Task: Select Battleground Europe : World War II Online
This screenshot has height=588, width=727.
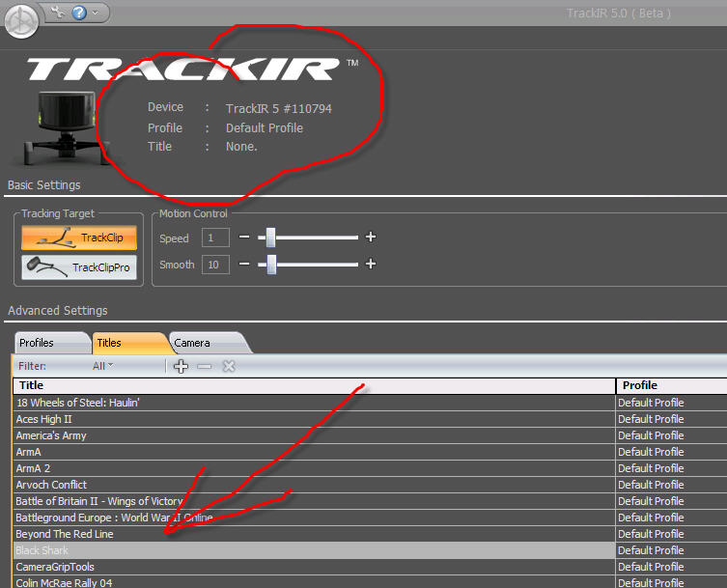Action: coord(315,518)
